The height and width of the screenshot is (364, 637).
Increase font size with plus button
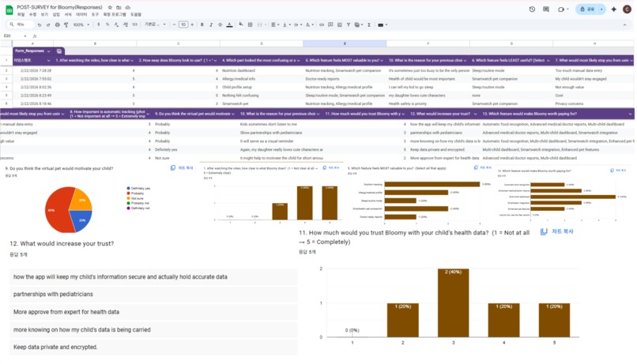192,24
